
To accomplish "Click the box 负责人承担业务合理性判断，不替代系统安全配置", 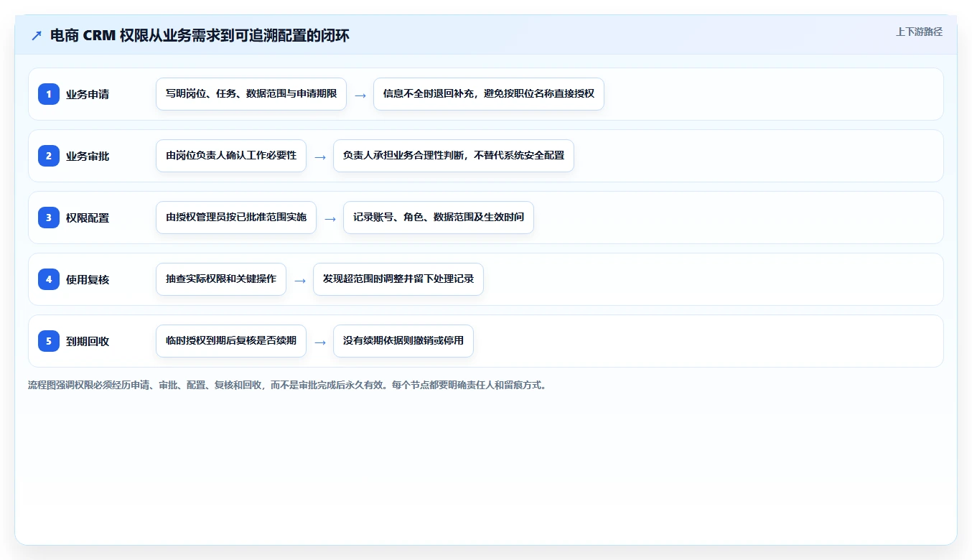I will 454,156.
